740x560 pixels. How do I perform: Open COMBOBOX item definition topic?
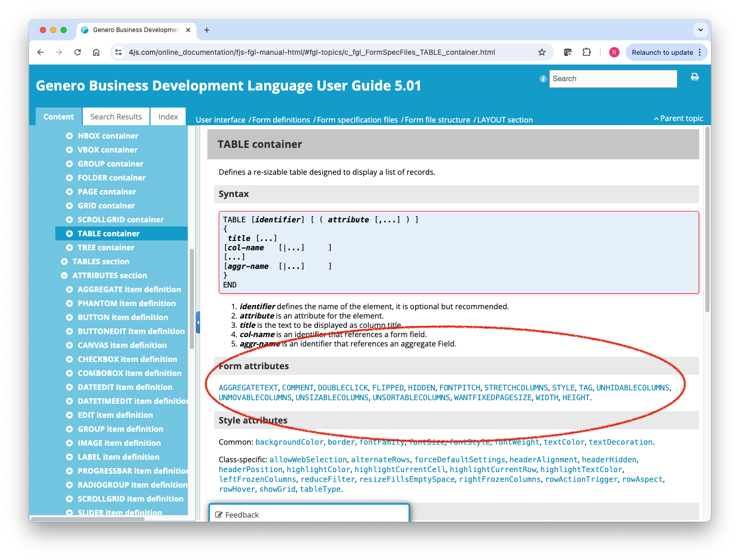pos(130,373)
